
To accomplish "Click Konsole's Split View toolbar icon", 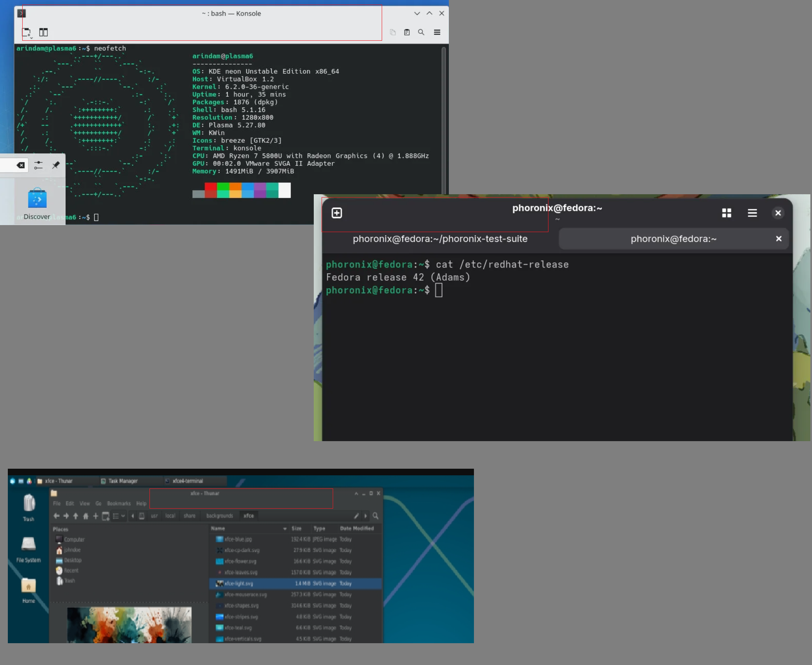I will coord(43,32).
